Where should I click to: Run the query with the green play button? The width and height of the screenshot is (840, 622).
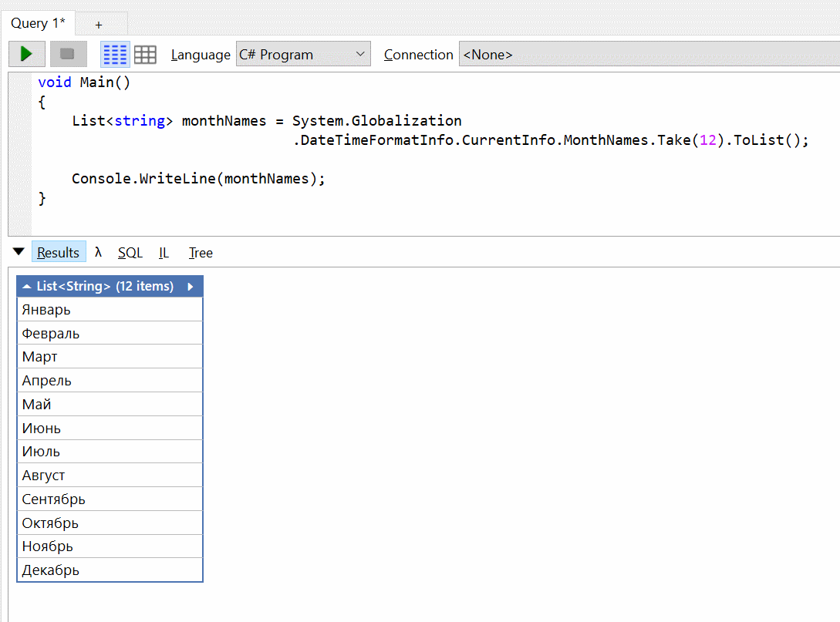point(27,54)
